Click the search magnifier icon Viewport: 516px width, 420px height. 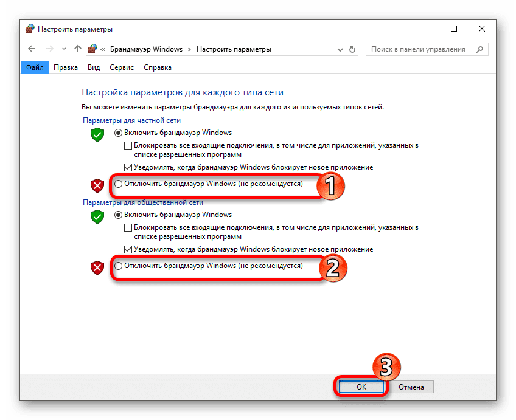(x=480, y=49)
